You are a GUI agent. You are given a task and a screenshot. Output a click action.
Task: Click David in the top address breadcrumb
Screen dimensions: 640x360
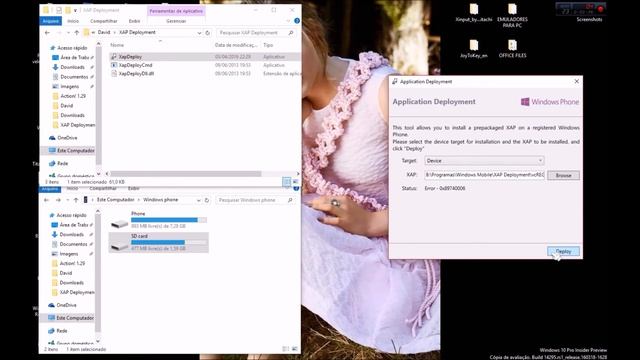coord(104,32)
